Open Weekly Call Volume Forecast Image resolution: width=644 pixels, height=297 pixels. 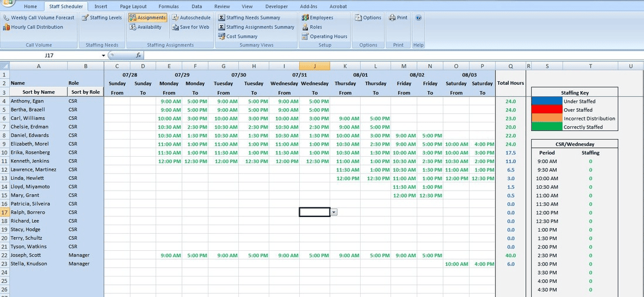pyautogui.click(x=39, y=18)
